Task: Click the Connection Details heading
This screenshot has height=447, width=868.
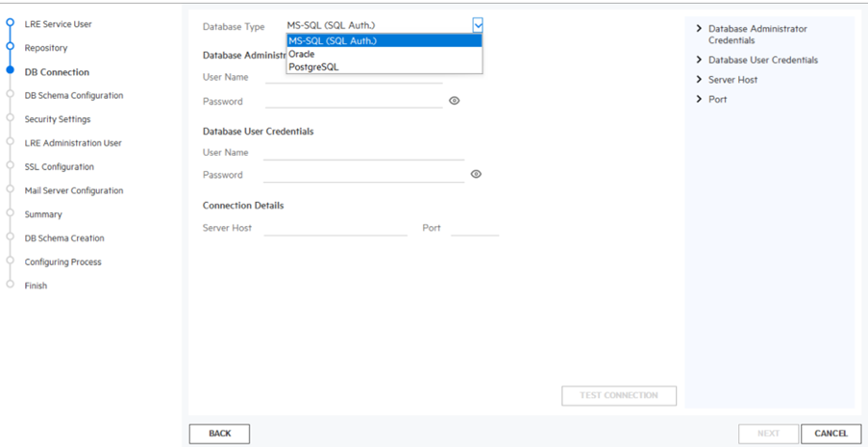Action: 243,206
